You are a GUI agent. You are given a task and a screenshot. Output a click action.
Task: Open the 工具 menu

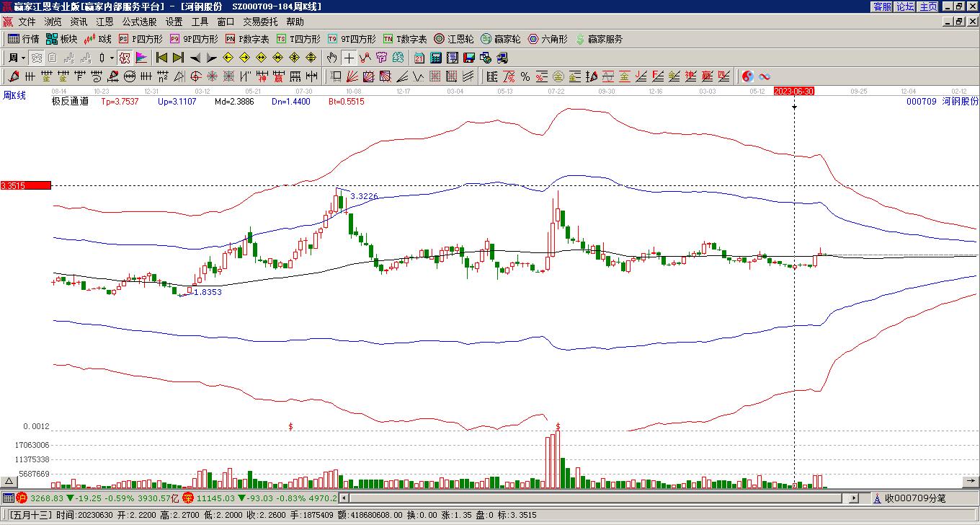pyautogui.click(x=200, y=22)
